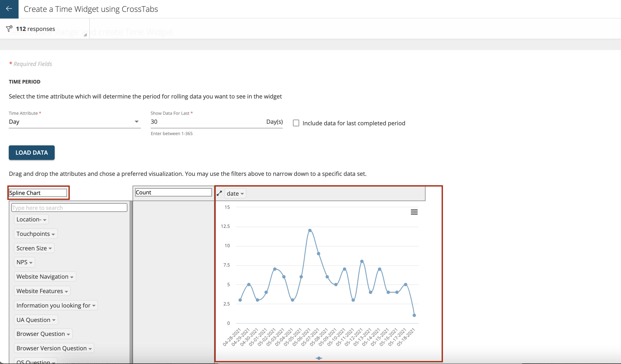Click the 05-12-2021 data point
This screenshot has height=364, width=621.
click(362, 261)
